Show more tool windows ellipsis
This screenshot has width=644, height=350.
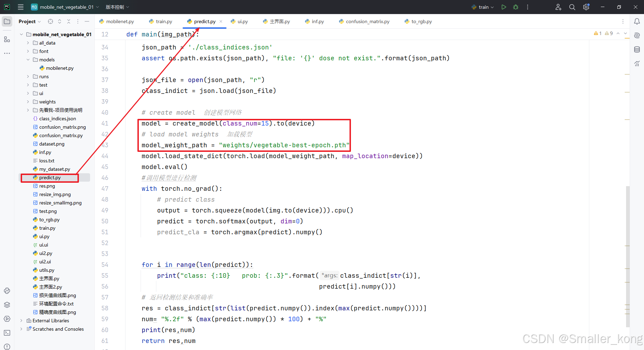pos(7,53)
